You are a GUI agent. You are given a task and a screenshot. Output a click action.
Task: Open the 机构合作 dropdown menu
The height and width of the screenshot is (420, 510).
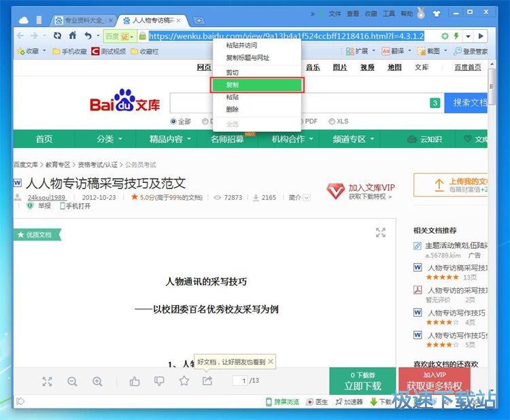292,139
